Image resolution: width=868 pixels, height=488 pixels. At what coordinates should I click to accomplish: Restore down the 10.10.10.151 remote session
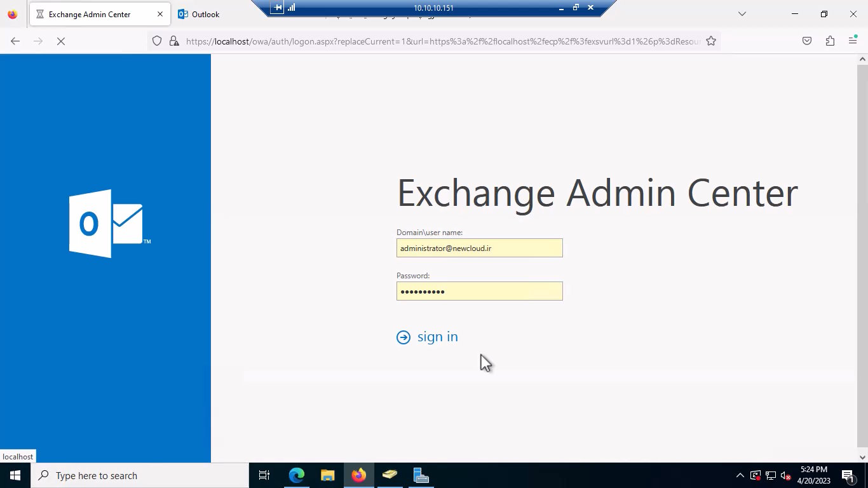576,8
